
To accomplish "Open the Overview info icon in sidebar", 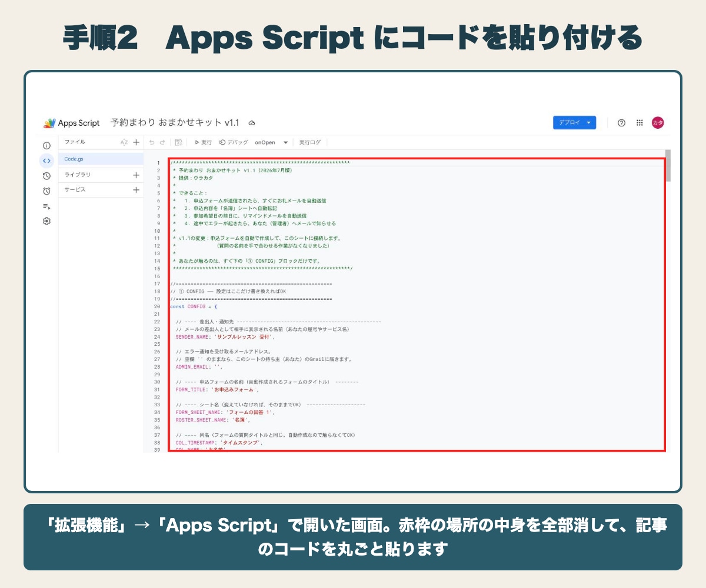I will pyautogui.click(x=46, y=145).
